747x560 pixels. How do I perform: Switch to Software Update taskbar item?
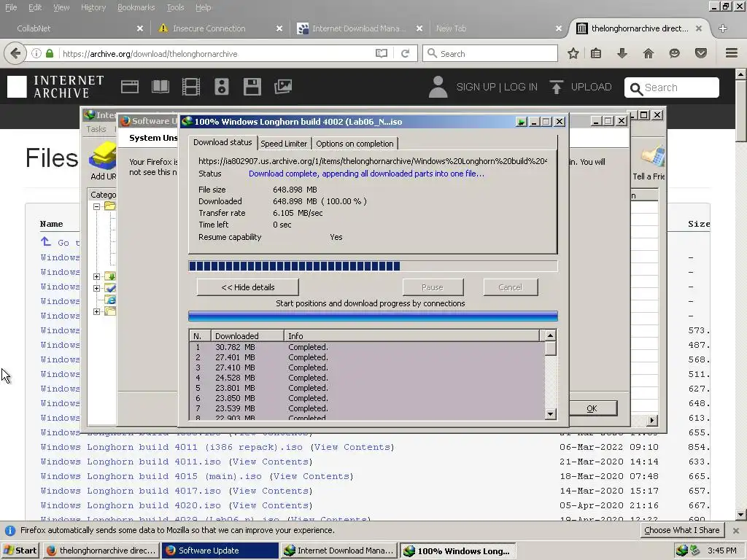tap(220, 551)
